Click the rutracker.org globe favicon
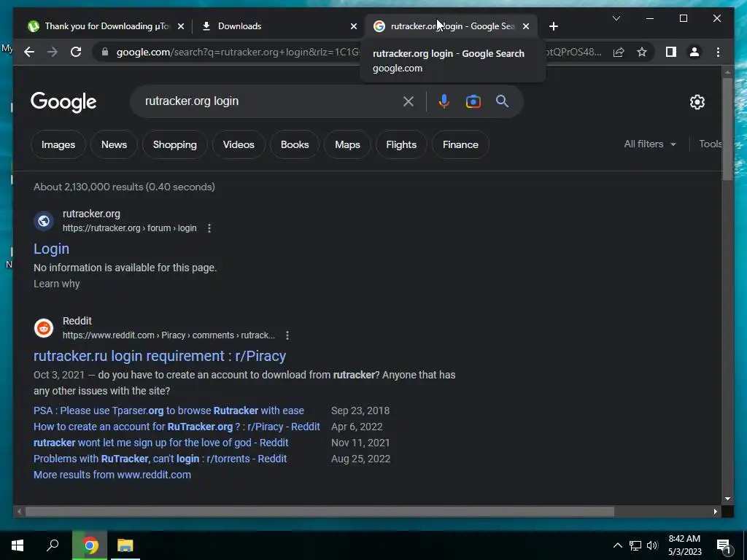This screenshot has width=747, height=560. [44, 221]
